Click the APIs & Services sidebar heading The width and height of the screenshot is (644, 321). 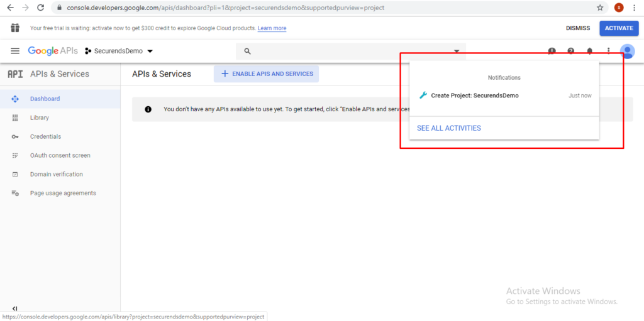coord(60,74)
